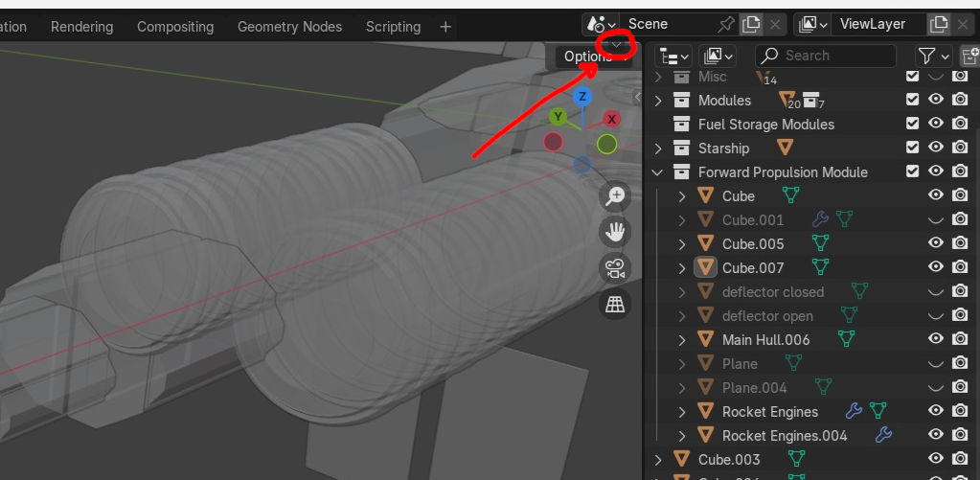The image size is (980, 480).
Task: Hide Rocket Engines with eye icon
Action: 936,410
